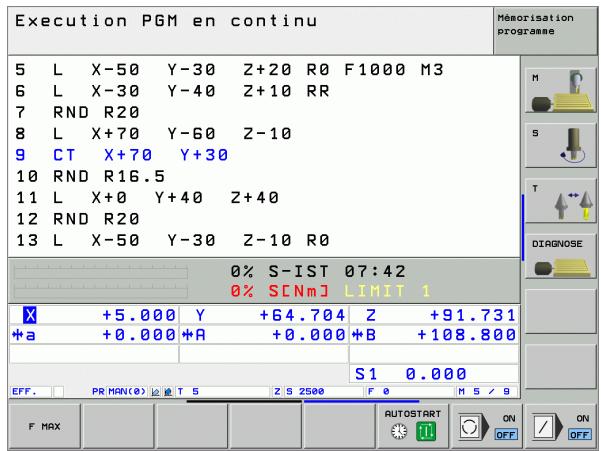Open the S spindle softkey

coord(560,146)
